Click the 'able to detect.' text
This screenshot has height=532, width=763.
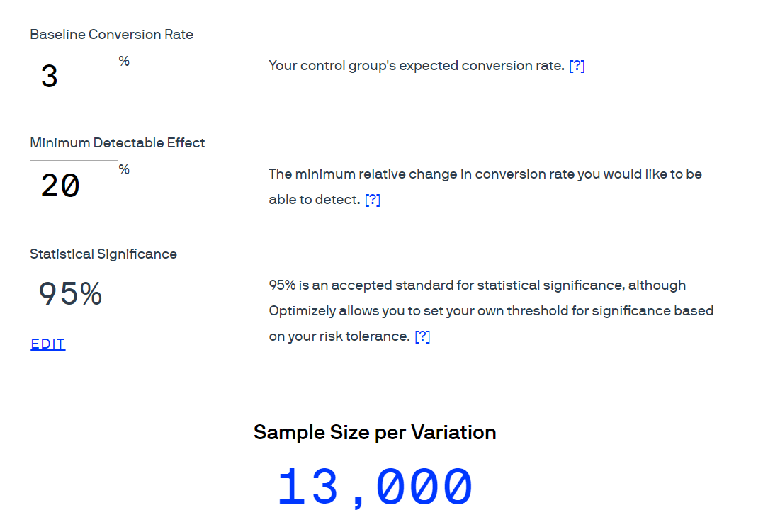tap(314, 200)
